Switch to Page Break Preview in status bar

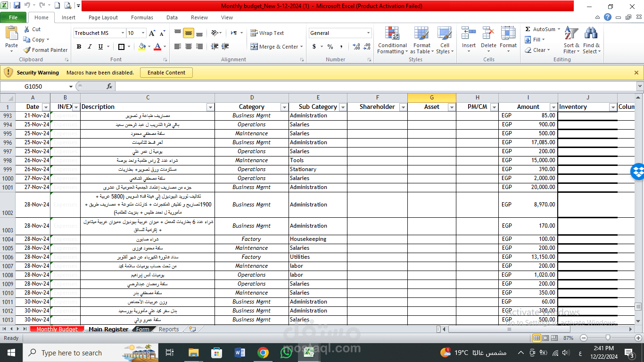click(555, 338)
